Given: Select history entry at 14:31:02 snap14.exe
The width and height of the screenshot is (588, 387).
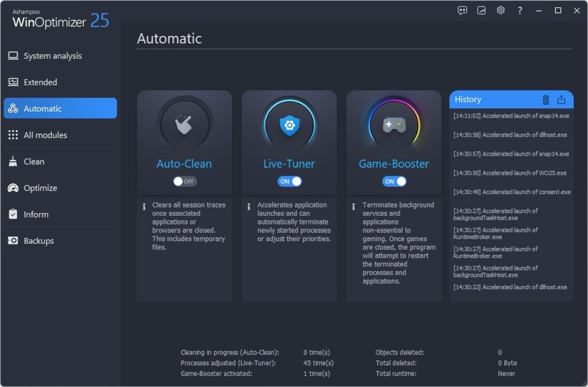Looking at the screenshot, I should tap(511, 116).
